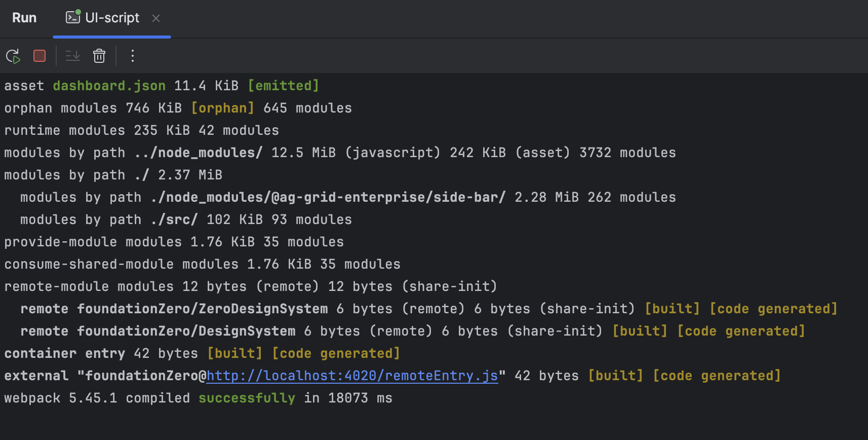Click the @ag-grid-enterprise/side-bar path
Viewport: 868px width, 440px height.
click(x=328, y=197)
